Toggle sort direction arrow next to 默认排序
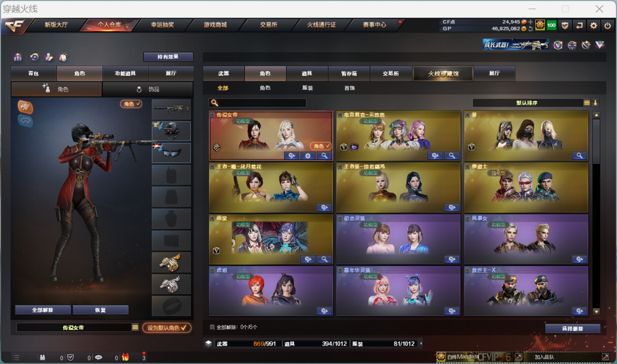This screenshot has width=617, height=364. tap(595, 103)
